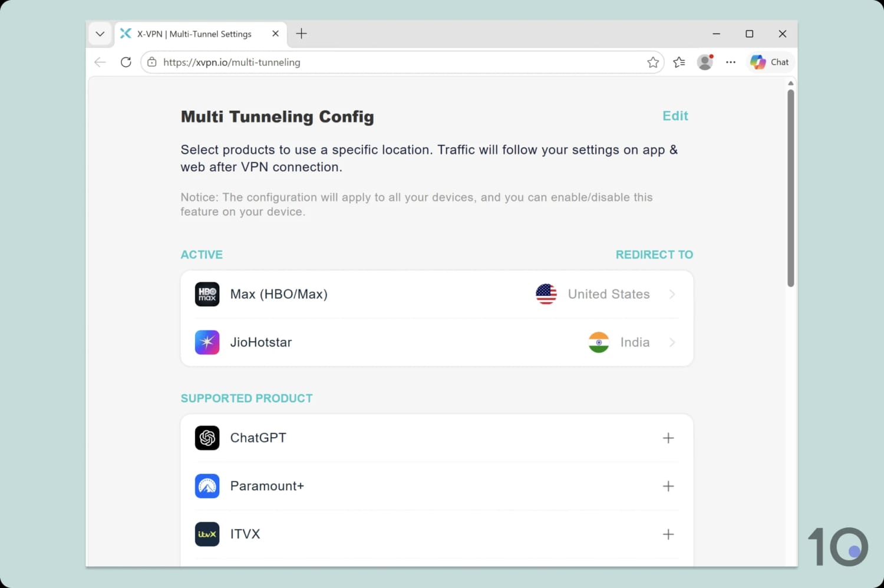Click the SUPPORTED PRODUCT header
The image size is (884, 588).
pyautogui.click(x=246, y=398)
